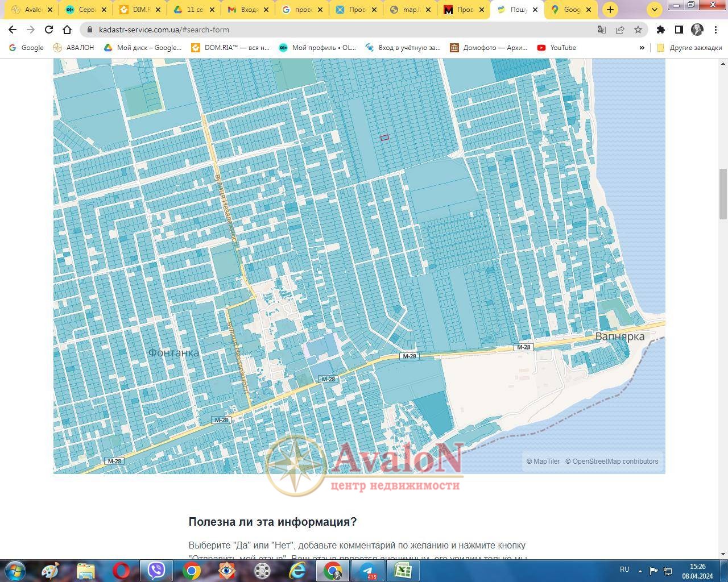Open the new tab plus button
This screenshot has width=728, height=582.
pyautogui.click(x=610, y=10)
